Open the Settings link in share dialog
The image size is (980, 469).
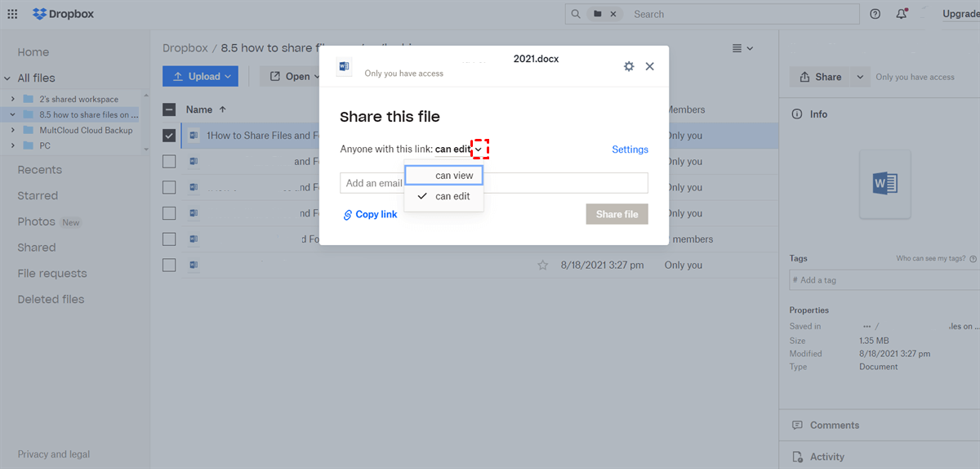(x=630, y=150)
